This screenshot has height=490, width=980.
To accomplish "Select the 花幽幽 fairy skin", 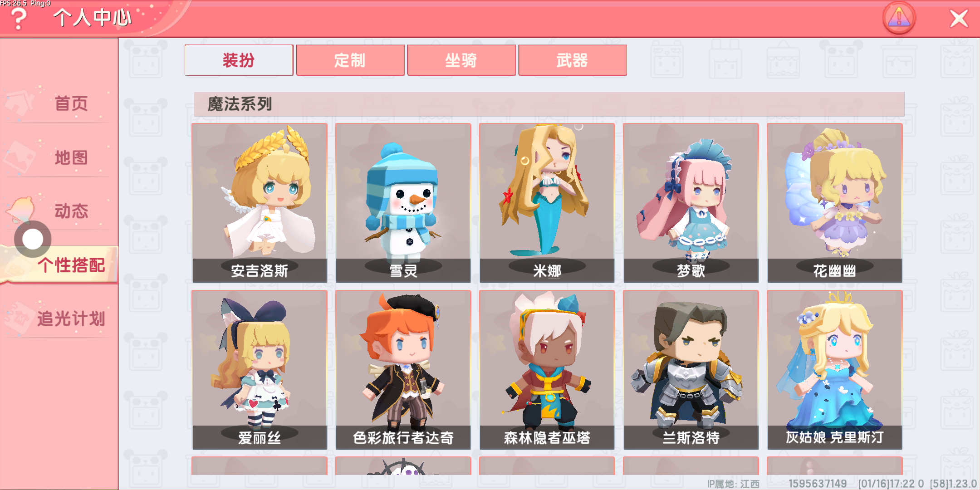I will [x=835, y=203].
